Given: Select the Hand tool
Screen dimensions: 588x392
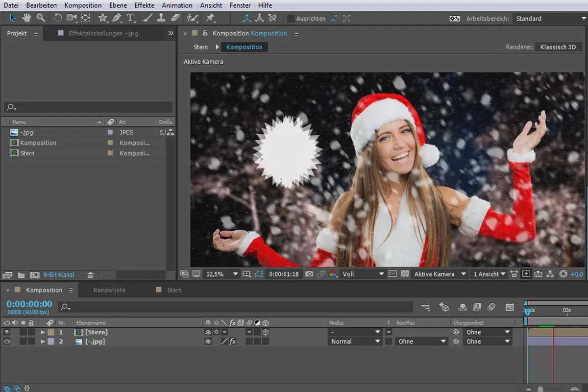Looking at the screenshot, I should click(27, 18).
